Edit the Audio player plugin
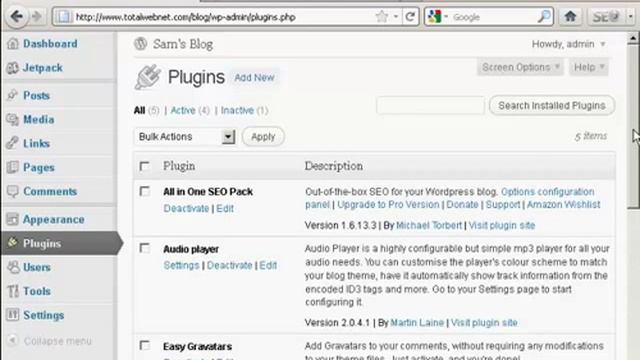 (x=268, y=265)
